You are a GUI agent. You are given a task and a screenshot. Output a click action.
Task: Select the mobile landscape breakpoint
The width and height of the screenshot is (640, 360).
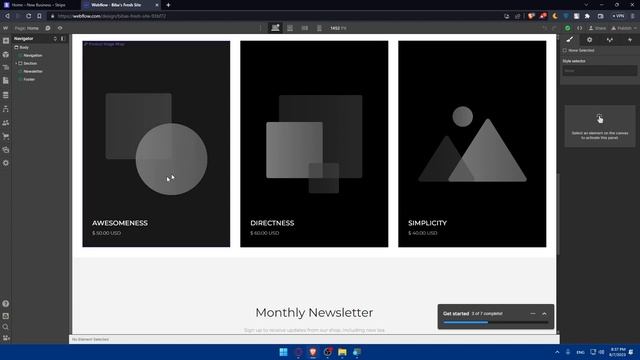(304, 28)
